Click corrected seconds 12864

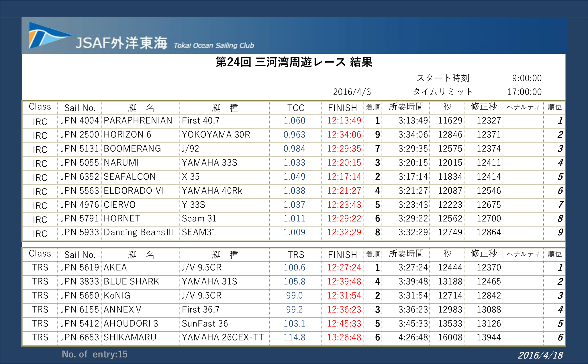click(489, 232)
